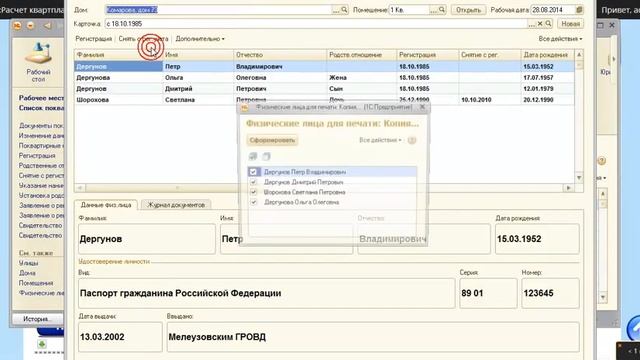Click the Вид field with Паспорт гражданина
Screen dimensions: 640x360
266,293
